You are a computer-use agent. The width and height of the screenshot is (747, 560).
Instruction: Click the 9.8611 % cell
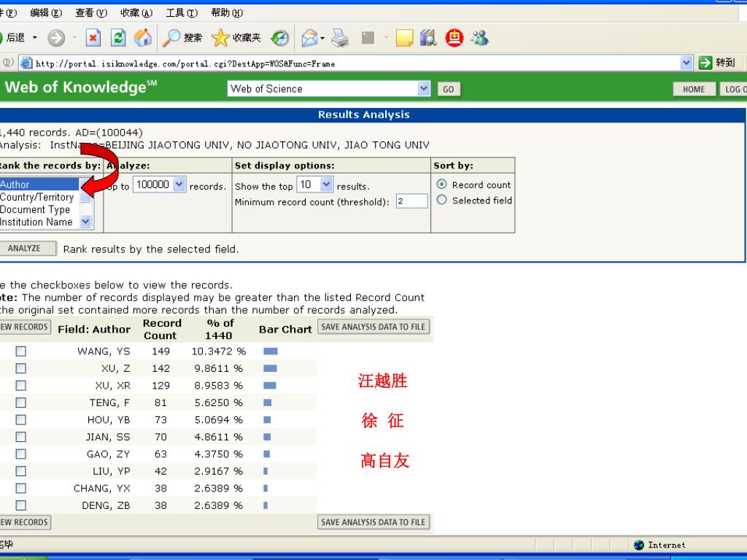[219, 368]
